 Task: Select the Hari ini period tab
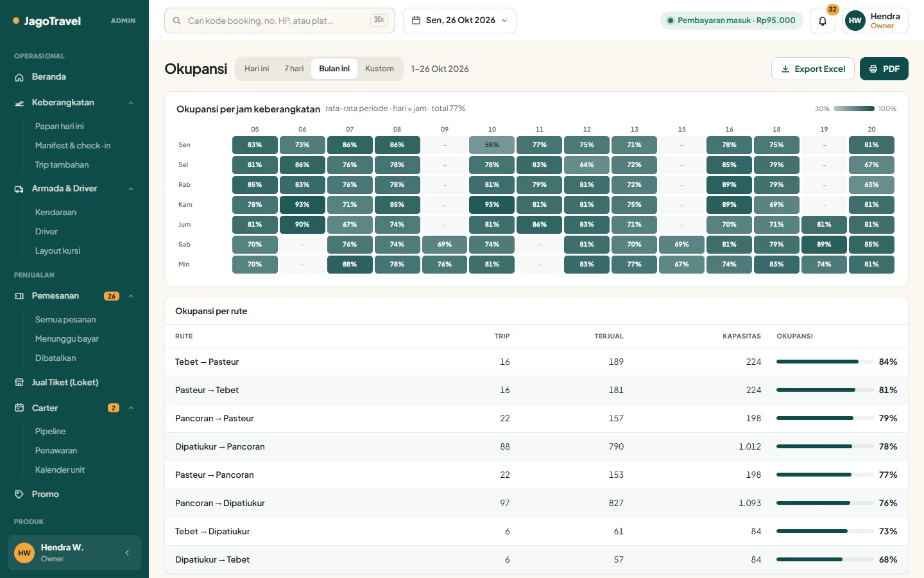click(x=257, y=69)
